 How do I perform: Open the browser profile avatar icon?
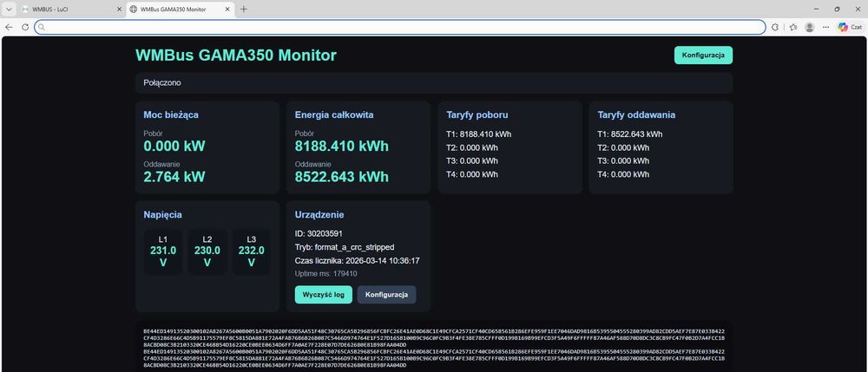[x=809, y=27]
